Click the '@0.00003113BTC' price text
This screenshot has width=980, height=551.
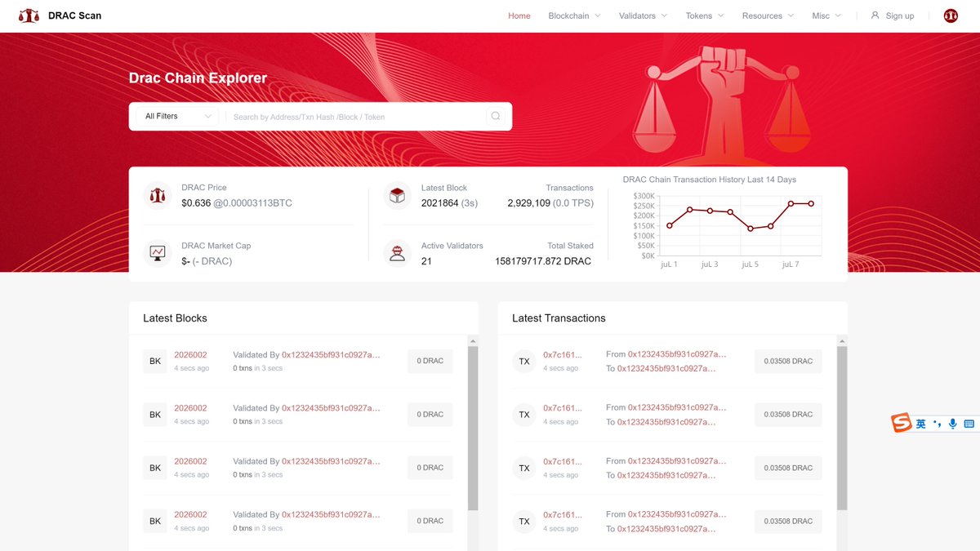(252, 202)
